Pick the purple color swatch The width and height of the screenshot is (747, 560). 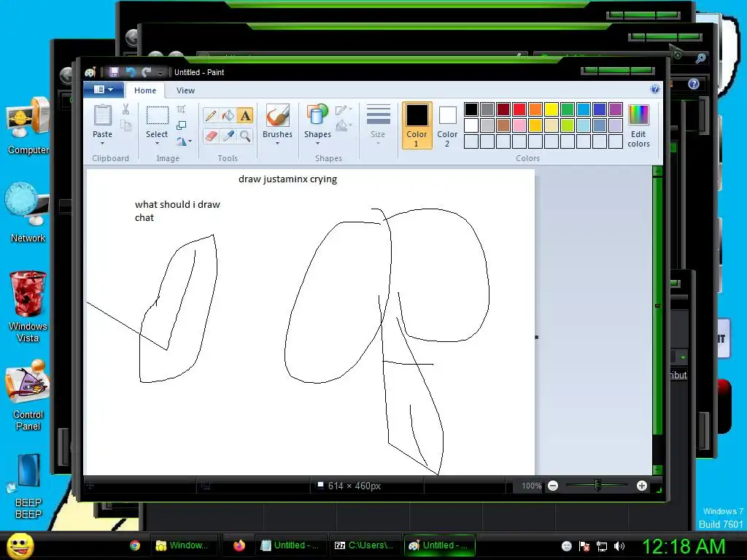[x=616, y=109]
